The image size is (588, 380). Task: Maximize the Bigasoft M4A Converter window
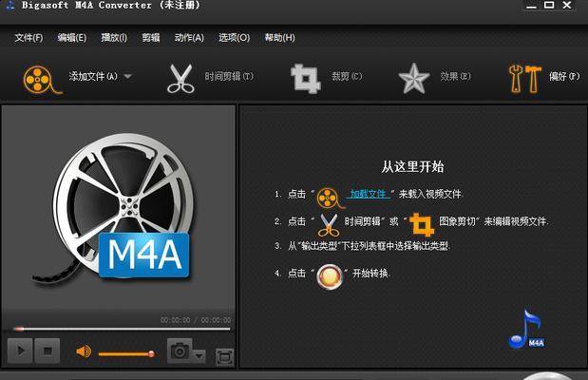(549, 5)
